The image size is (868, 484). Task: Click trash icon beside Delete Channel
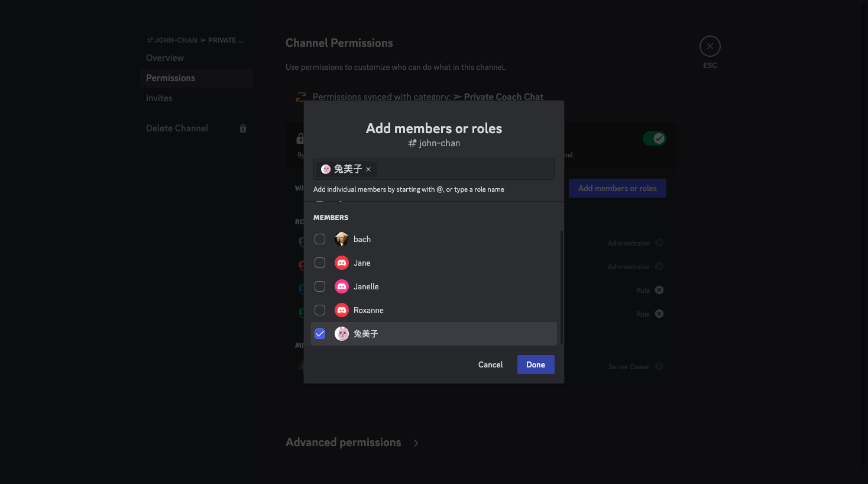242,128
